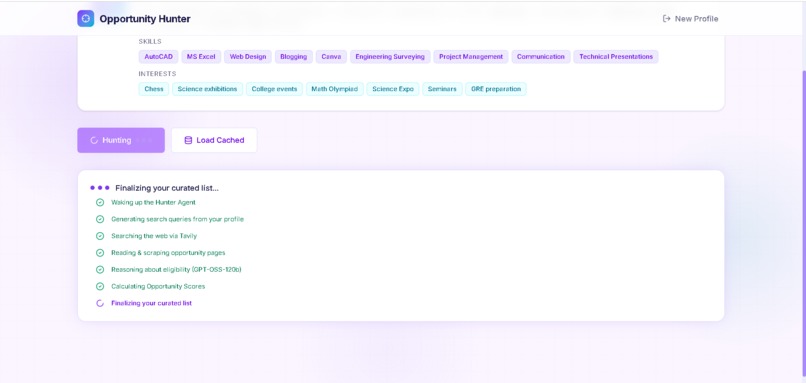Click the INTERESTS section label
Screen dimensions: 806x383
(157, 74)
